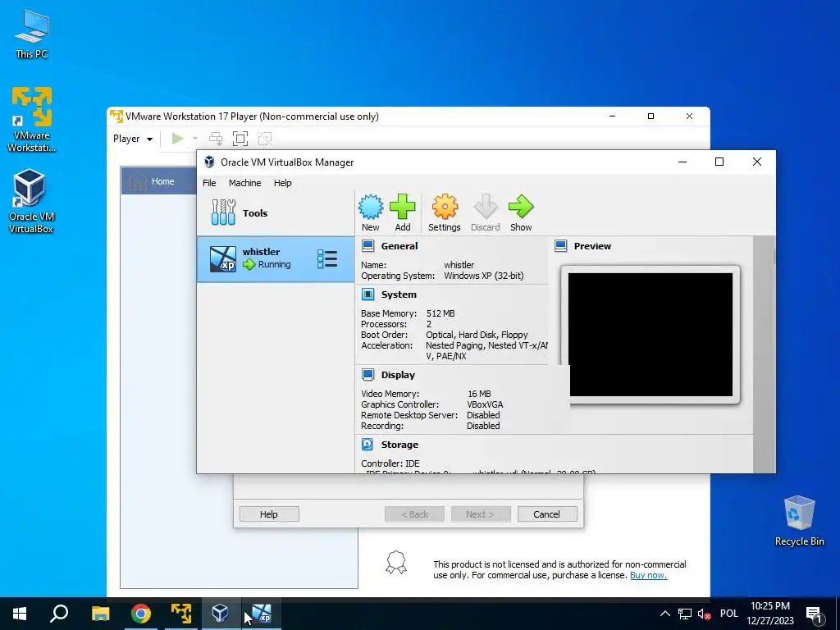Click the POL language indicator
This screenshot has height=630, width=840.
point(729,614)
